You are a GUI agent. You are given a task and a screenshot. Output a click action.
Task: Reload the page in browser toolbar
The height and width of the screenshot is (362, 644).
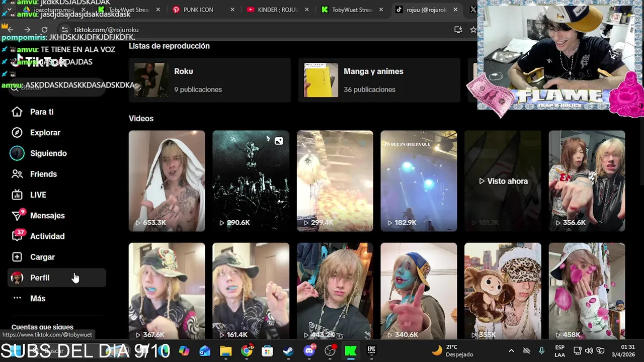(44, 30)
